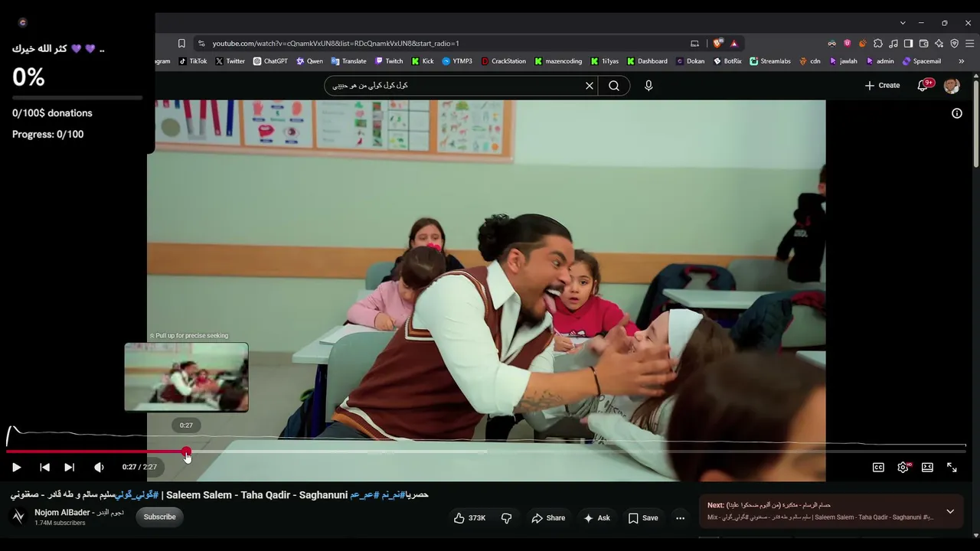Click the Ask button under the video

tap(596, 518)
